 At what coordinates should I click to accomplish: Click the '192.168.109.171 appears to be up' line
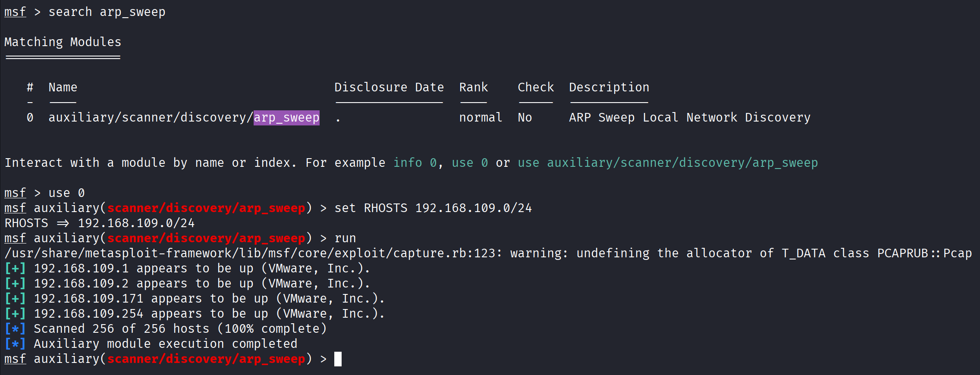(x=195, y=298)
